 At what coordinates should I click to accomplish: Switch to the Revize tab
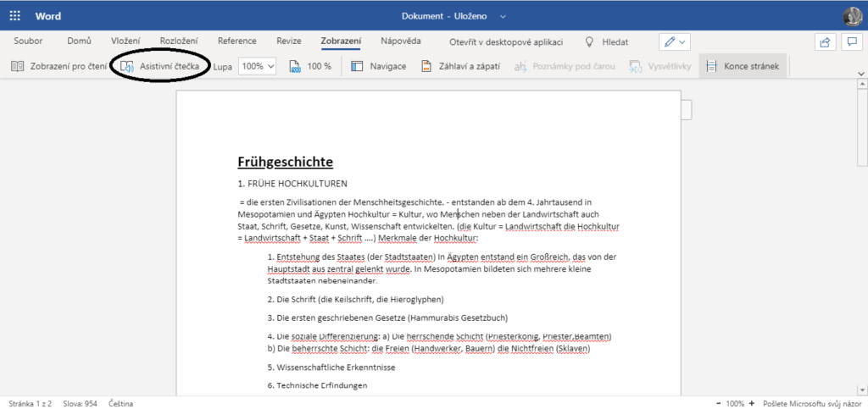[x=288, y=41]
